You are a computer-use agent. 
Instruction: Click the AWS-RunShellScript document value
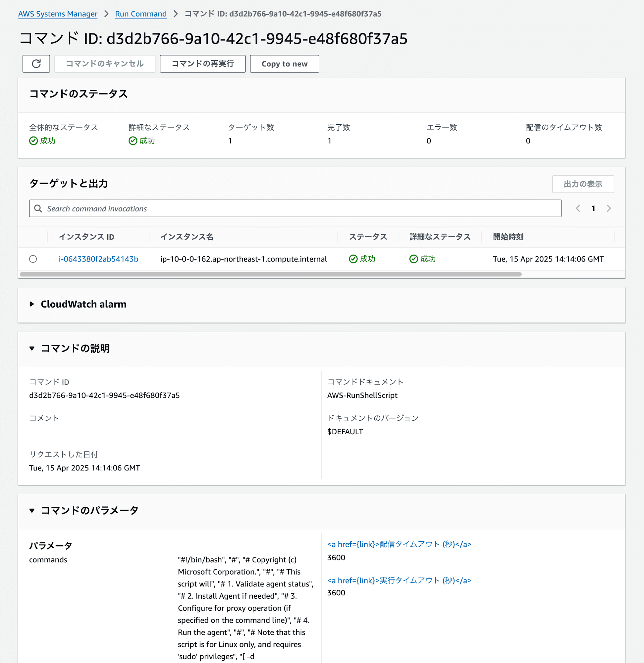[362, 395]
